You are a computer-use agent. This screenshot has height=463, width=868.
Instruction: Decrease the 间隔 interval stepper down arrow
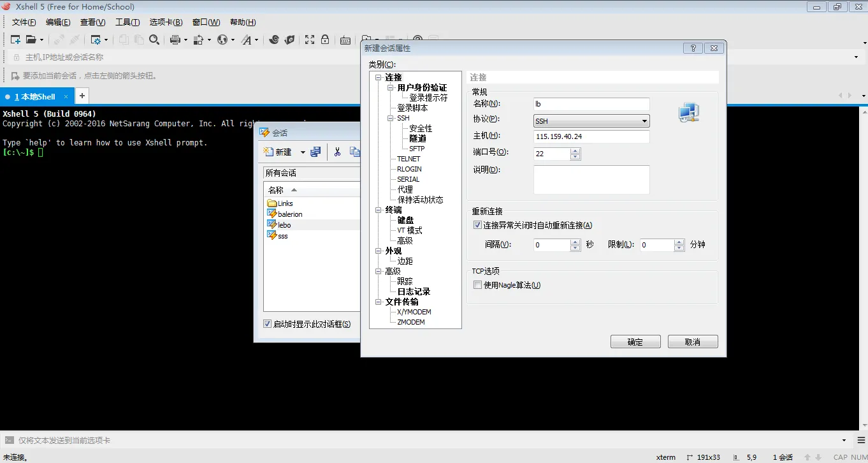(575, 248)
